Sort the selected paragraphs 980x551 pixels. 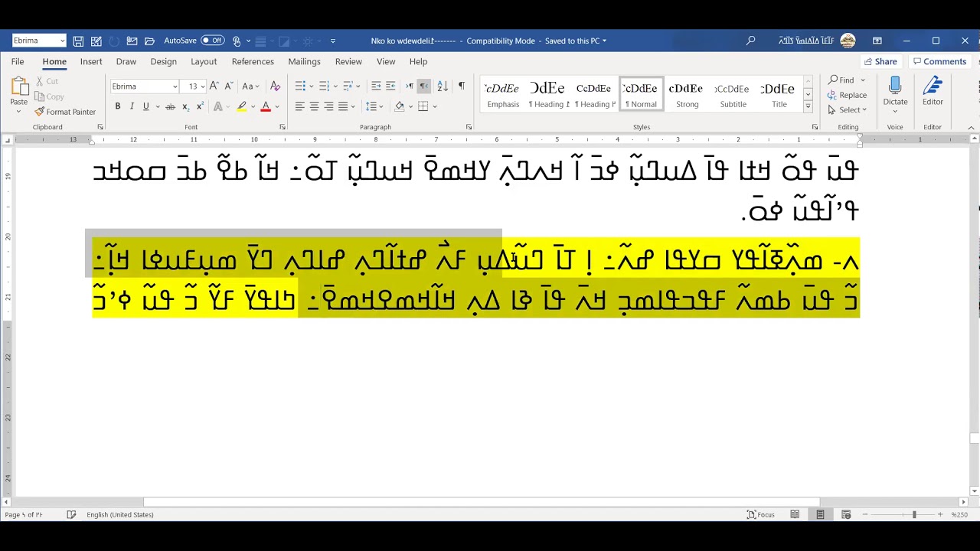pyautogui.click(x=443, y=86)
